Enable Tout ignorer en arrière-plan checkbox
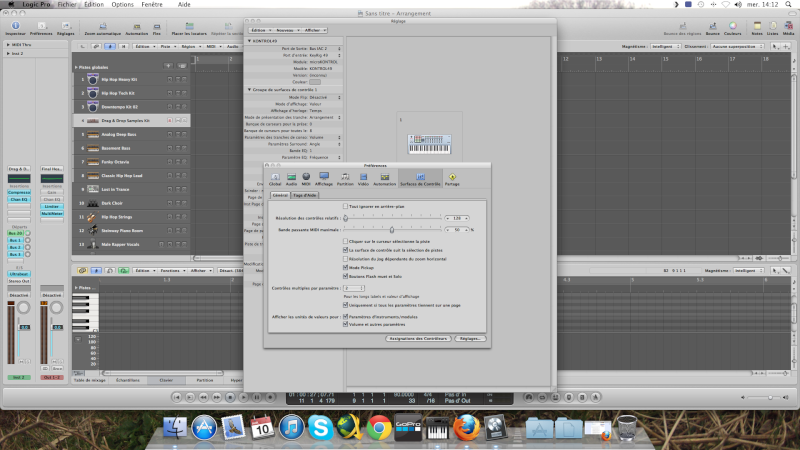The height and width of the screenshot is (450, 800). (345, 206)
